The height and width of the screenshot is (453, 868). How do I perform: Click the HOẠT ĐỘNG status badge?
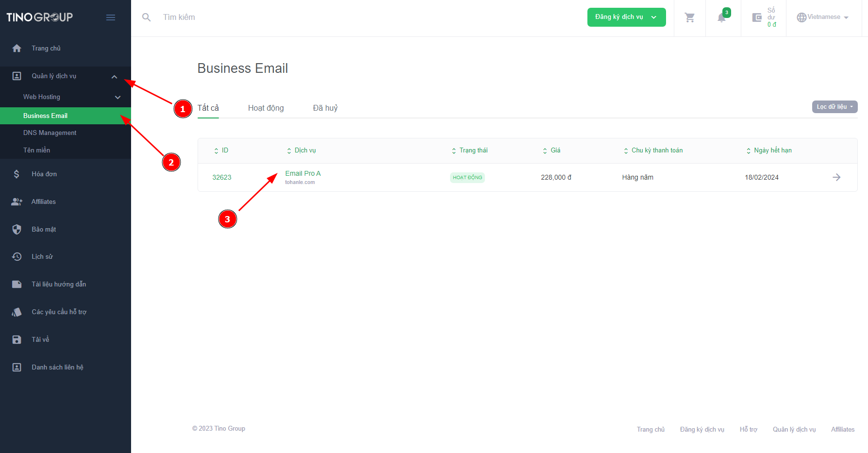tap(467, 178)
